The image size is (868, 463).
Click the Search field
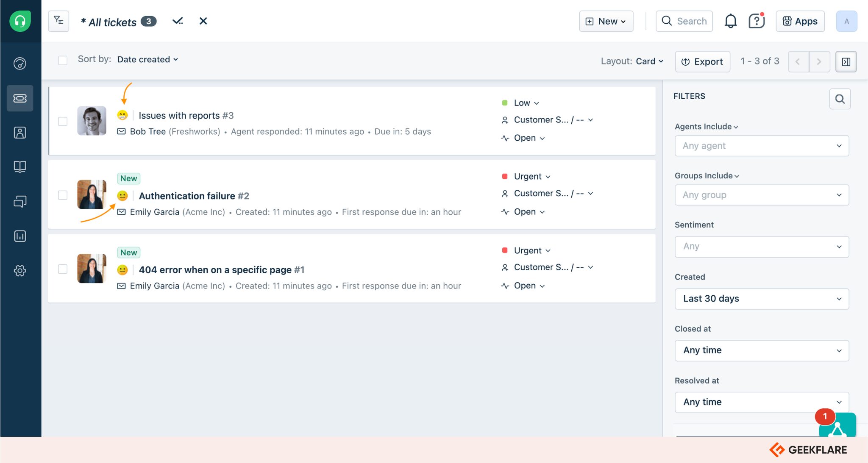[684, 21]
